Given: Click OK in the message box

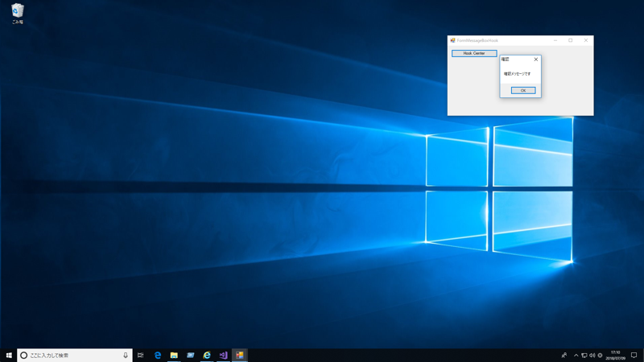Looking at the screenshot, I should pos(522,90).
